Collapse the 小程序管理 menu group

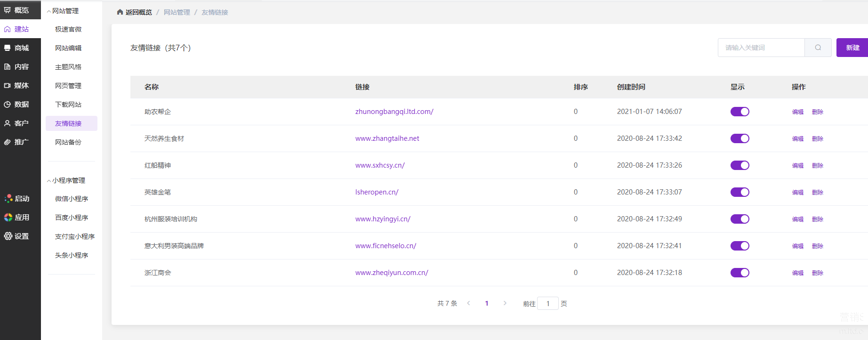[49, 181]
